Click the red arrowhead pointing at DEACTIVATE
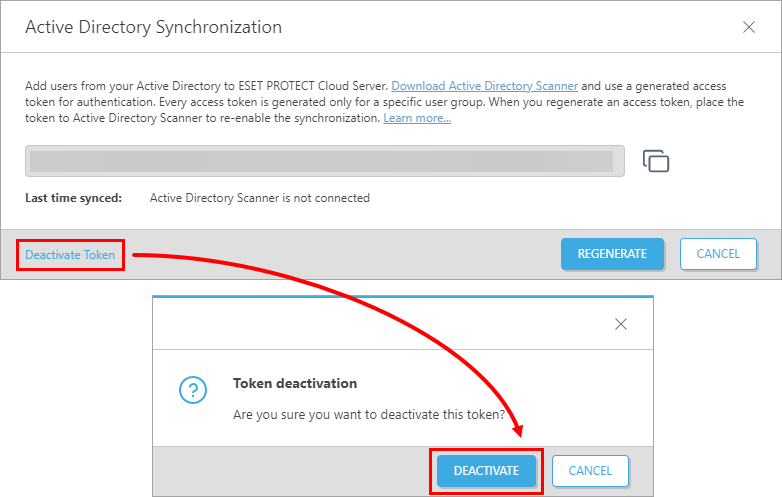 [518, 430]
